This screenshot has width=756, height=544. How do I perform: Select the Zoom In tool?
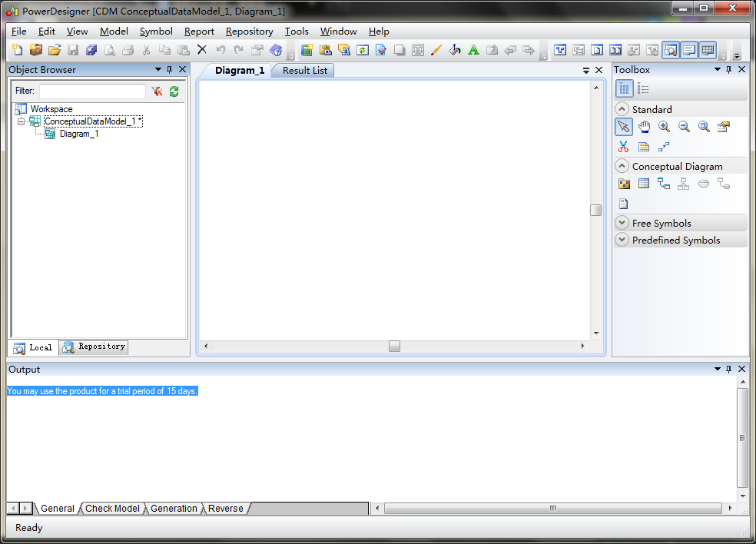[x=664, y=127]
